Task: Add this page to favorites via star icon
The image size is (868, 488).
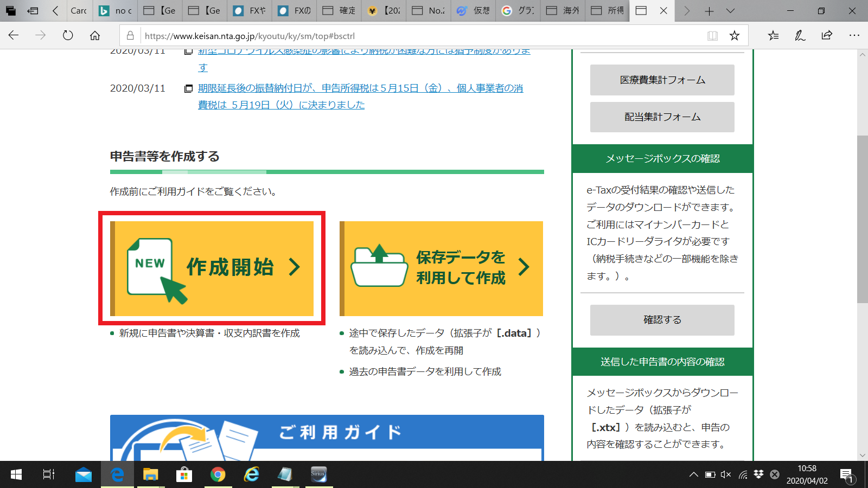Action: coord(735,35)
